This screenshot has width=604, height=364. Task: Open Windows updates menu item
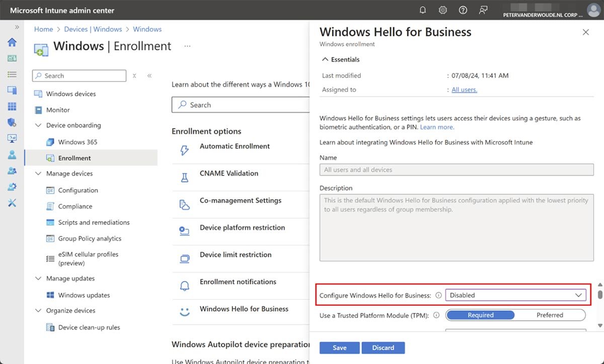click(84, 295)
